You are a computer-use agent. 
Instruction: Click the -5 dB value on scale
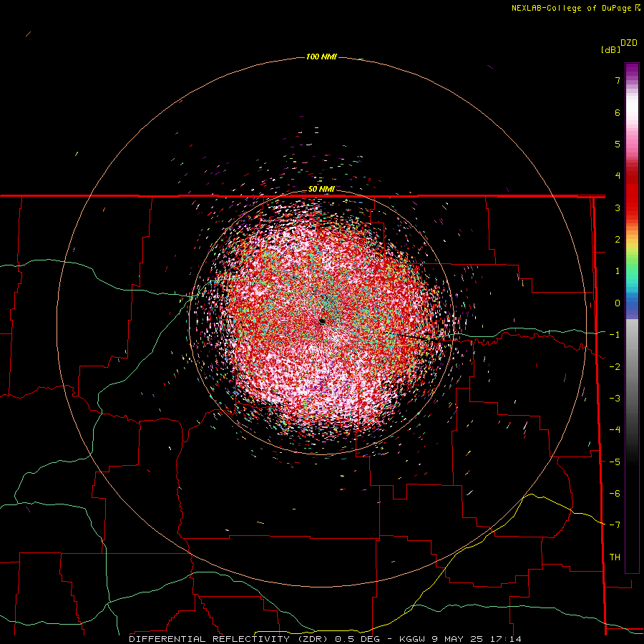point(615,462)
